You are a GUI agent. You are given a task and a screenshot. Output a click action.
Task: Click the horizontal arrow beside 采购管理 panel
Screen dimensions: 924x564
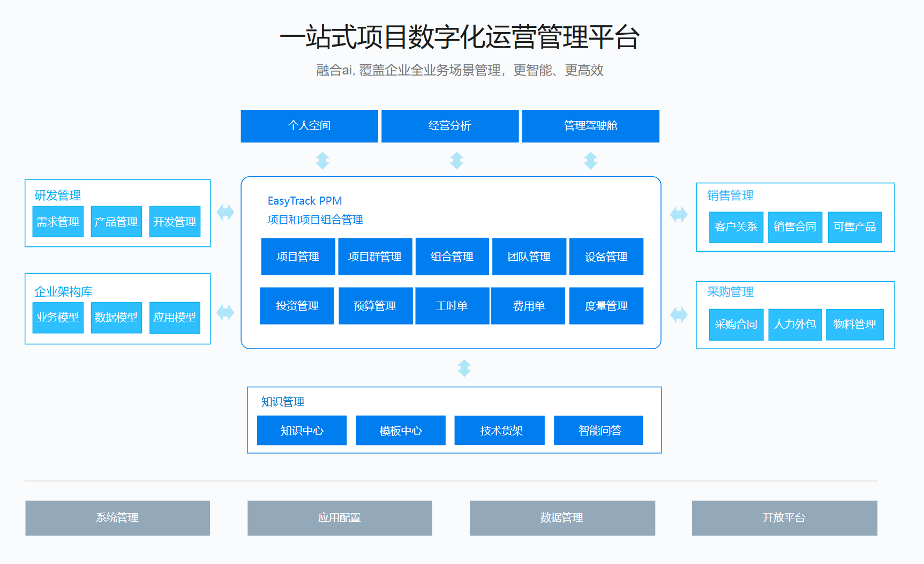(679, 314)
